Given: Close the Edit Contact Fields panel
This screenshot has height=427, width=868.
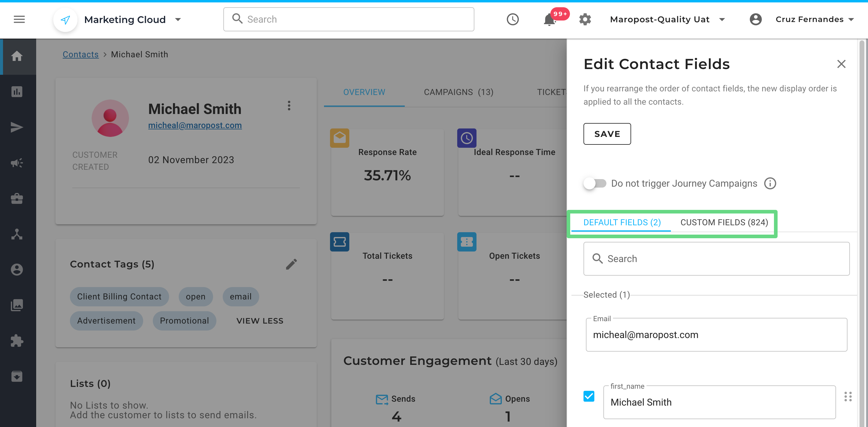Looking at the screenshot, I should (x=841, y=64).
